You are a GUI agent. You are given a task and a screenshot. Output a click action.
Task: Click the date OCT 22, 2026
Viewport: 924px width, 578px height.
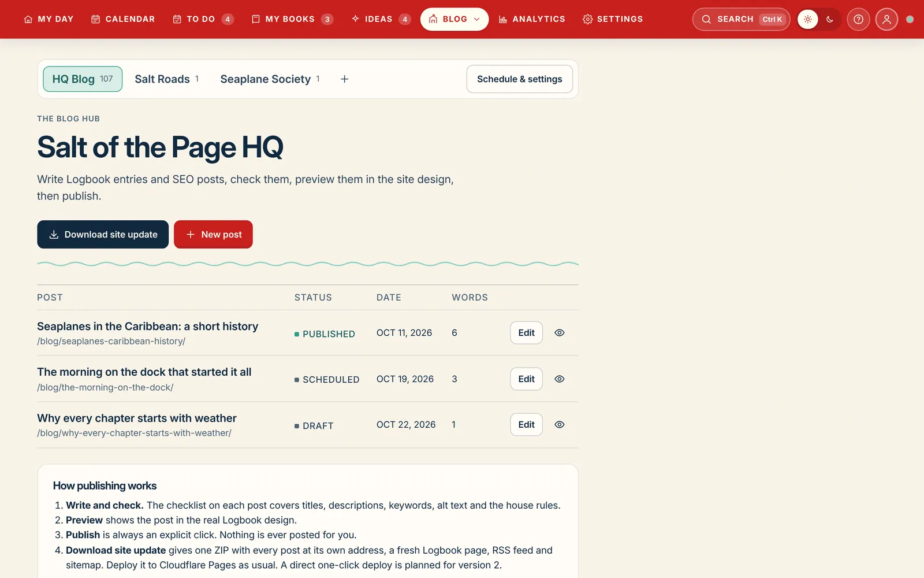point(406,425)
